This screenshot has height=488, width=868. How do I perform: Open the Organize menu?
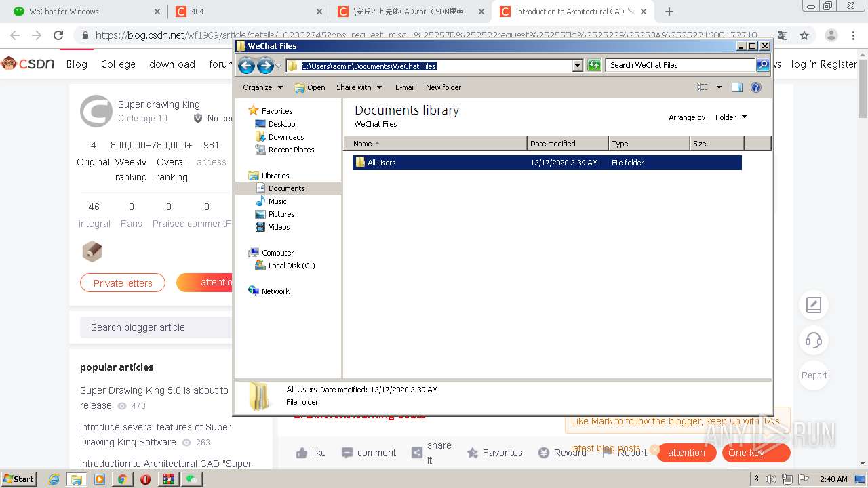(x=262, y=87)
